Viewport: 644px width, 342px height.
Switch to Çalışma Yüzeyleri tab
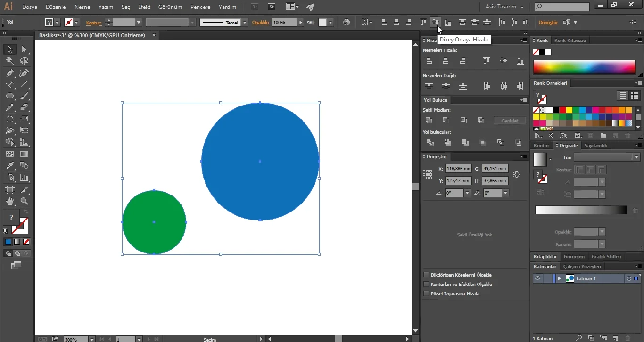coord(582,267)
